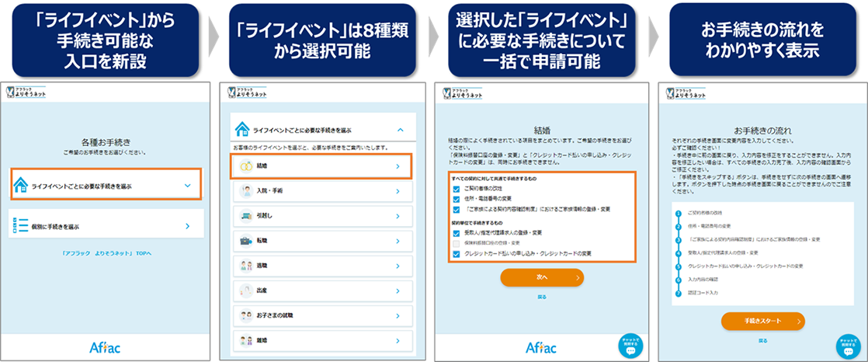This screenshot has height=362, width=868.
Task: Click the よりそうネット logo in the second screen
Action: pos(246,94)
